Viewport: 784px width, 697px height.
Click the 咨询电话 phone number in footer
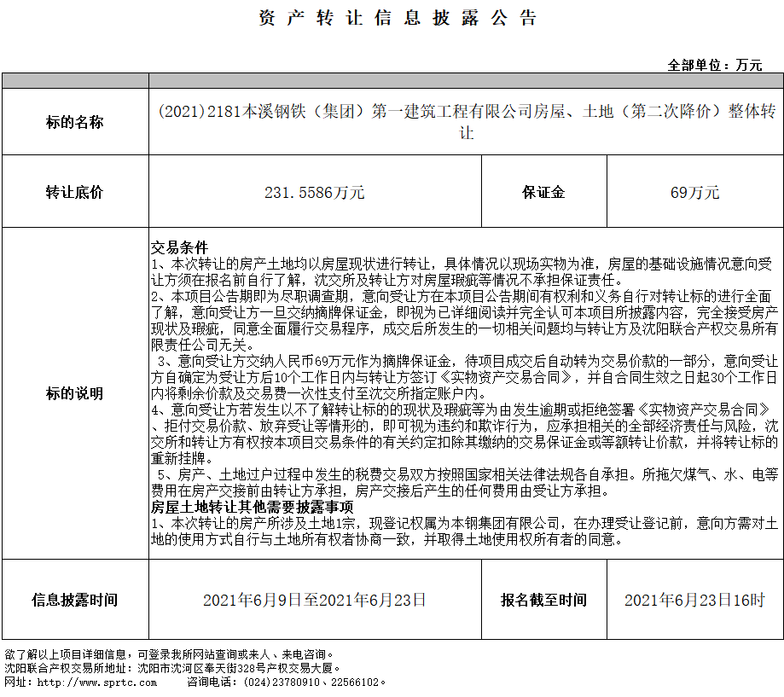[x=287, y=682]
